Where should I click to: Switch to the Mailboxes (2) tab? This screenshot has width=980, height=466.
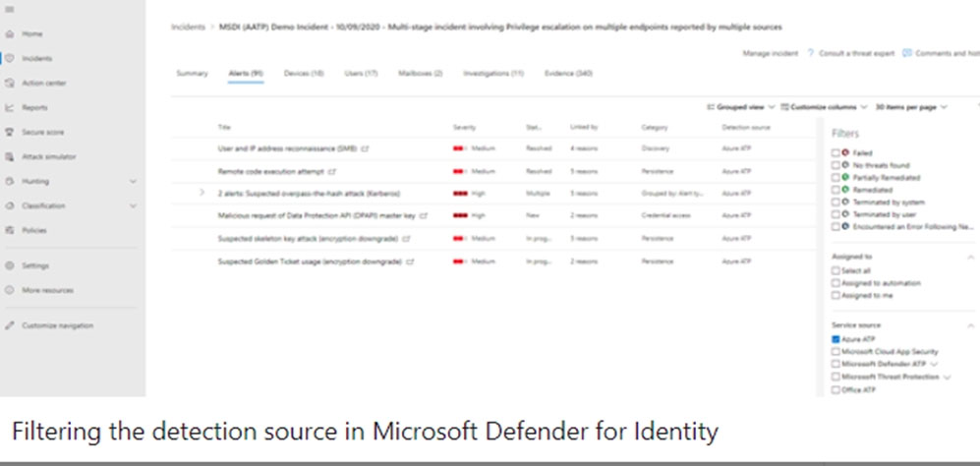click(x=421, y=74)
